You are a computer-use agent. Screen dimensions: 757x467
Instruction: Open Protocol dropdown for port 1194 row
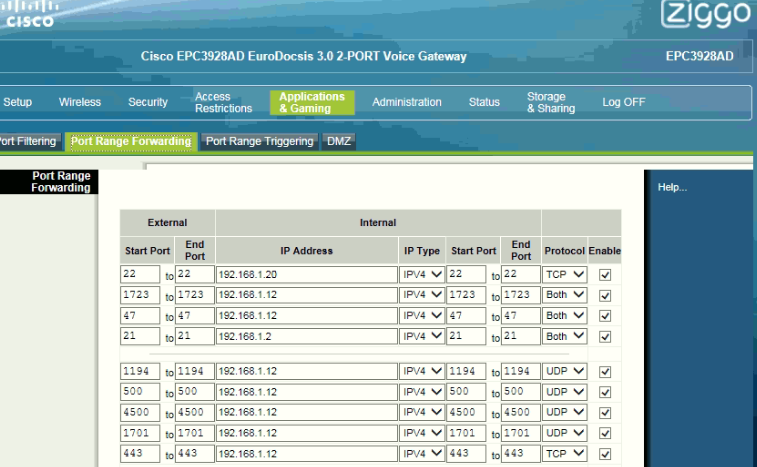564,371
